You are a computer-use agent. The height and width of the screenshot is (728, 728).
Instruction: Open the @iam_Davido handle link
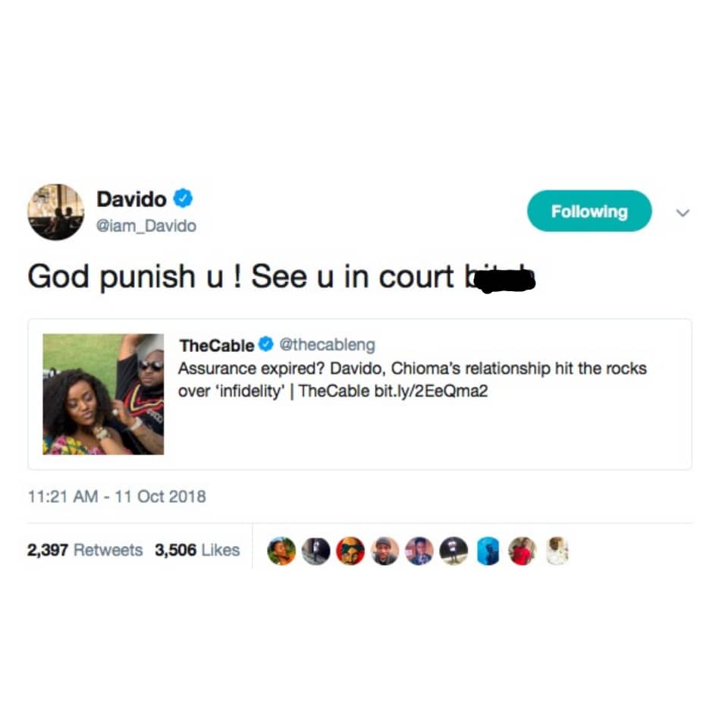coord(146,226)
